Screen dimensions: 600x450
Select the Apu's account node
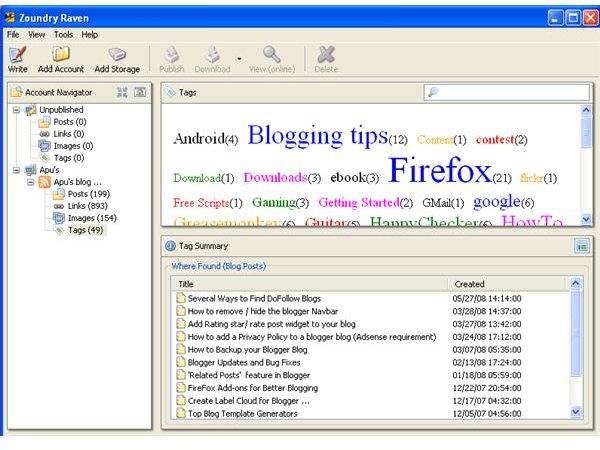point(49,170)
